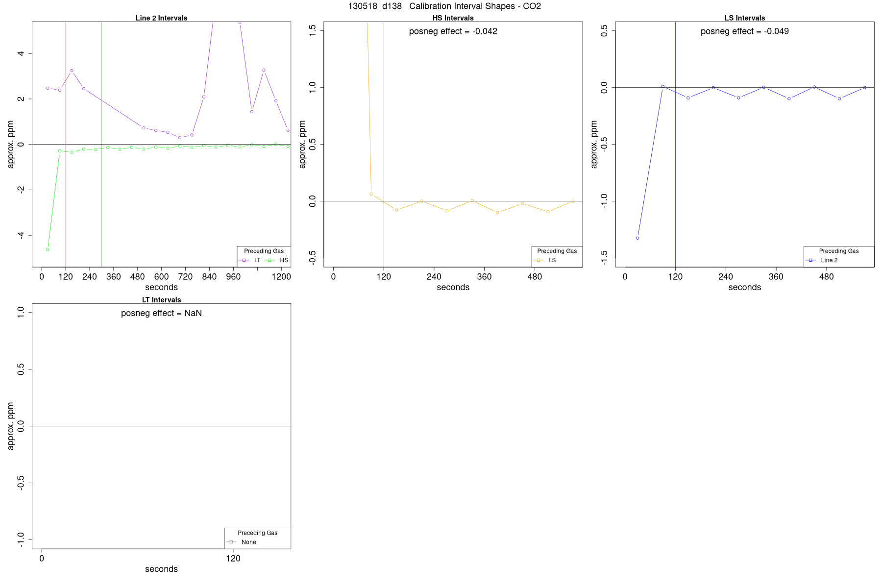
Task: Click the first blue data point near -1.3
Action: [x=637, y=238]
